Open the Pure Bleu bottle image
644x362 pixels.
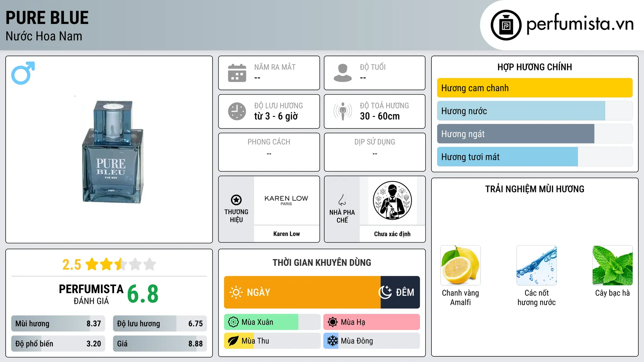[x=113, y=152]
